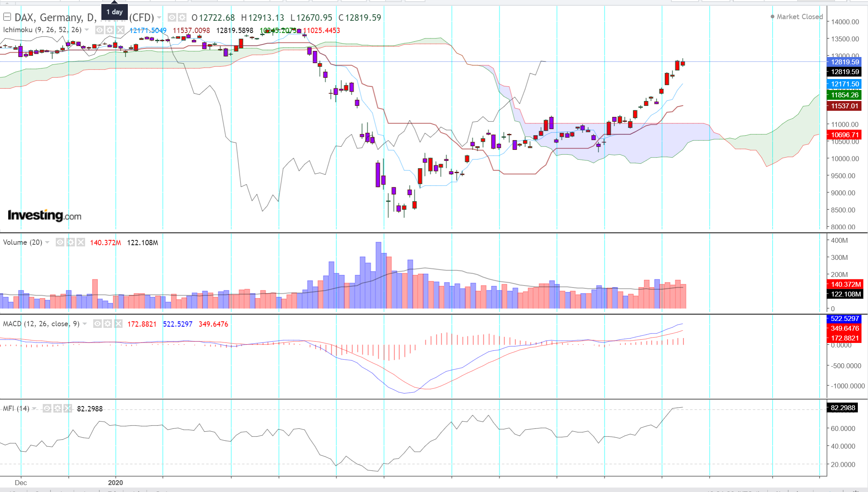Expand the Ichimoku indicator dropdown arrow
This screenshot has height=492, width=868.
click(87, 30)
